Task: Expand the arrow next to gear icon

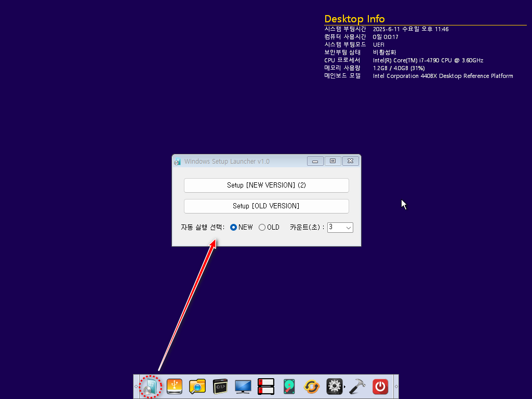Action: pyautogui.click(x=345, y=387)
